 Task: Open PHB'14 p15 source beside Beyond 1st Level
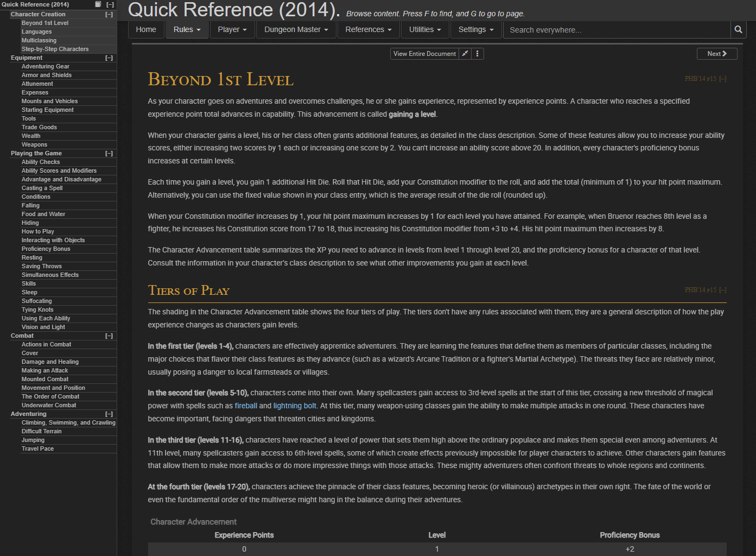point(700,79)
